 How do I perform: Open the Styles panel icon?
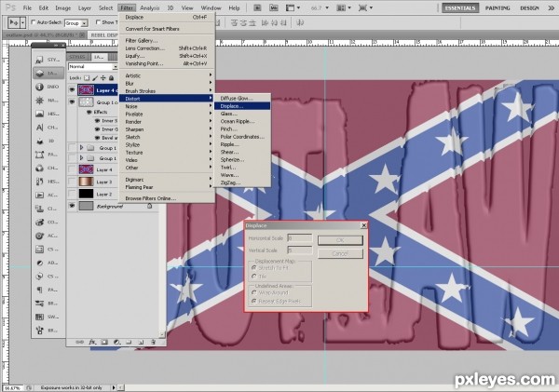pyautogui.click(x=39, y=60)
